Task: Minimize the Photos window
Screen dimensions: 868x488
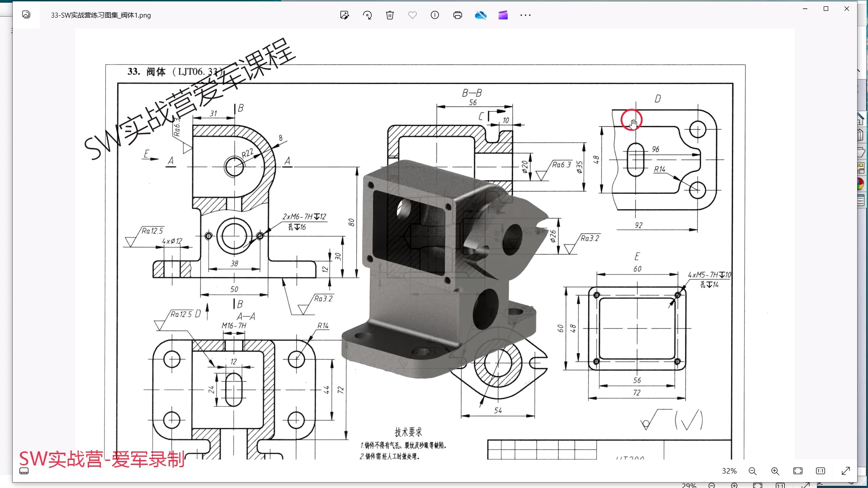Action: point(805,9)
